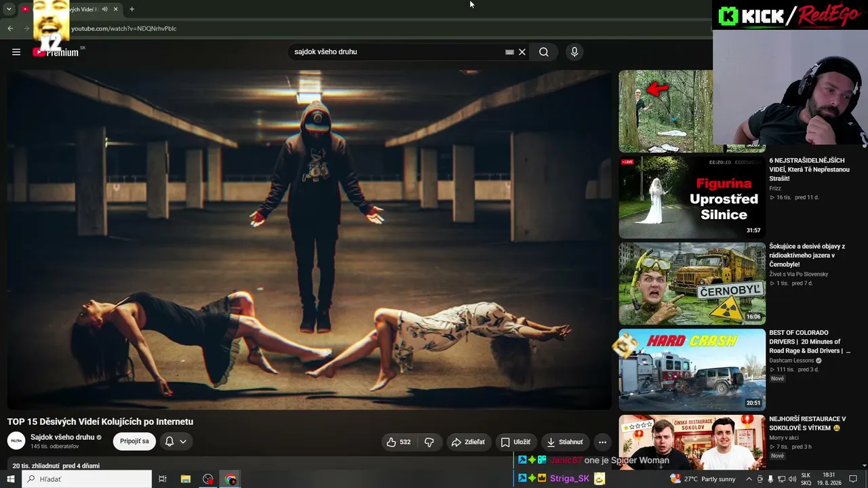The width and height of the screenshot is (868, 488).
Task: Save the video with Uložiť
Action: point(515,442)
